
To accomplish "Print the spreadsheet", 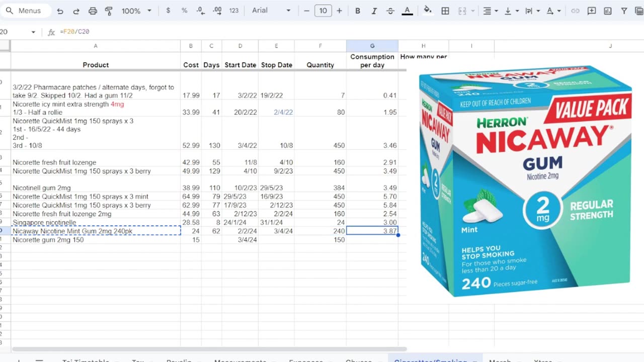I will pos(93,11).
